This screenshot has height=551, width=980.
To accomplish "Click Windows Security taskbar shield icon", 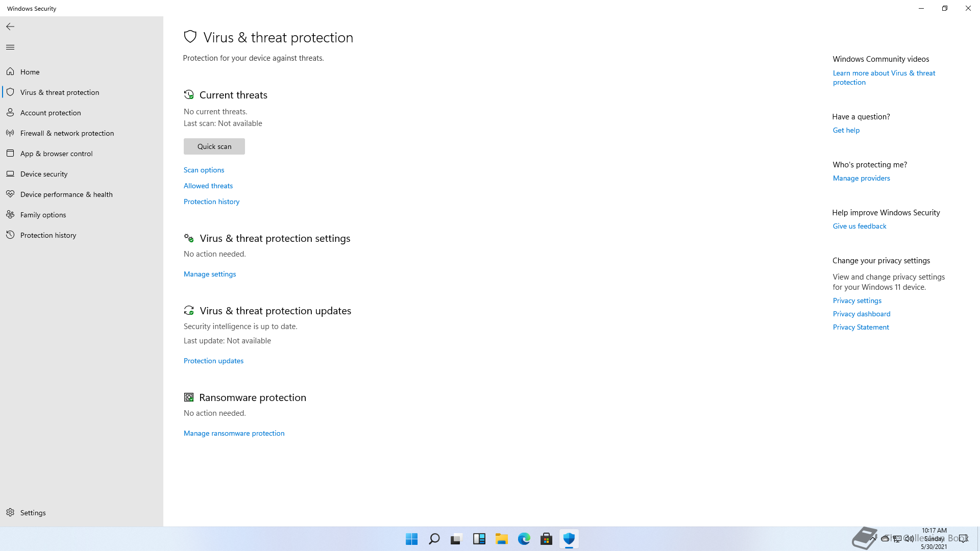I will [569, 539].
